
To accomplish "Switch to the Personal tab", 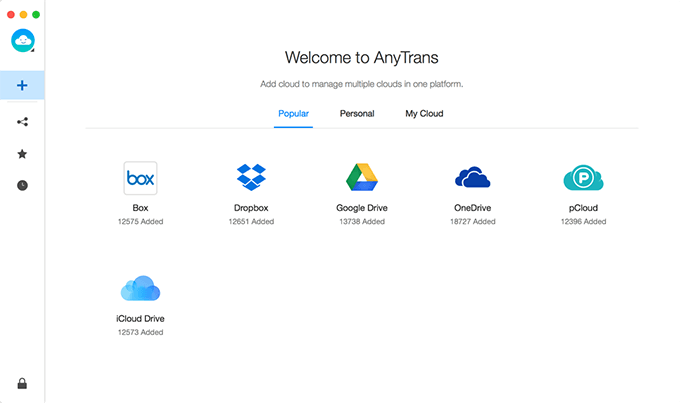I will tap(357, 114).
